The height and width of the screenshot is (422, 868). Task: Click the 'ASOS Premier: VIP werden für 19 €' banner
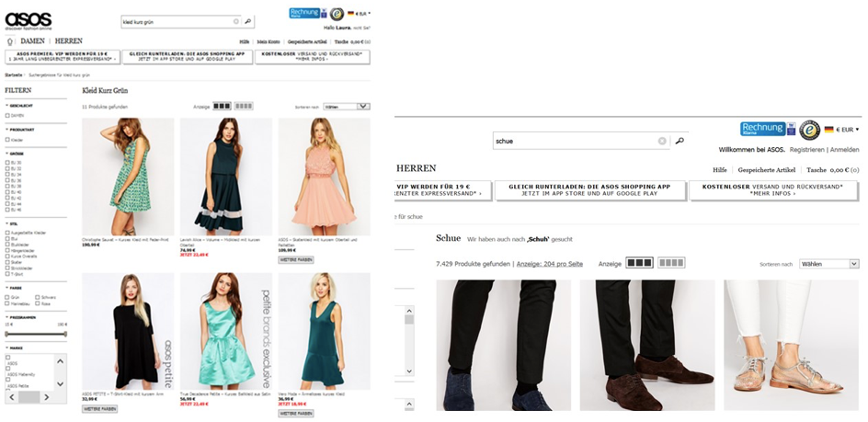pos(63,57)
